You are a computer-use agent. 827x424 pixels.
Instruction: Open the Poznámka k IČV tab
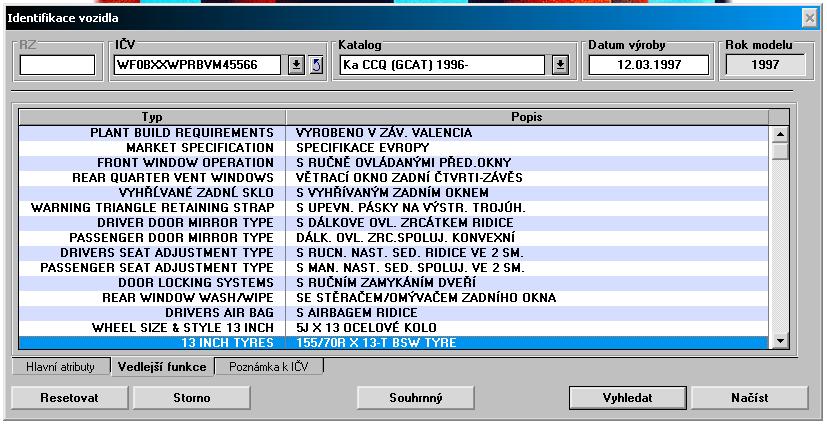pyautogui.click(x=270, y=367)
